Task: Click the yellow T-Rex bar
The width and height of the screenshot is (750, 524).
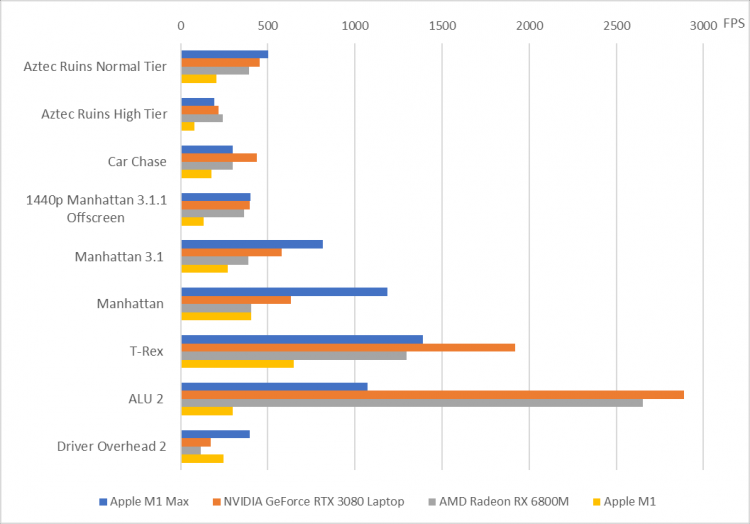Action: [237, 363]
